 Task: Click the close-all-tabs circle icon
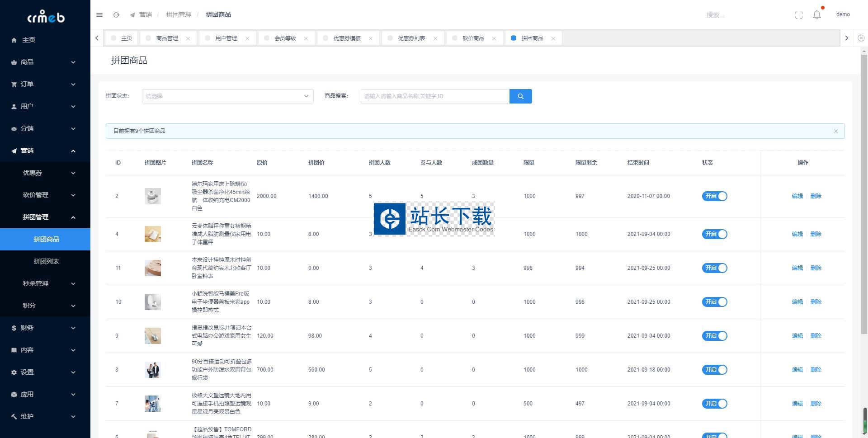tap(861, 38)
